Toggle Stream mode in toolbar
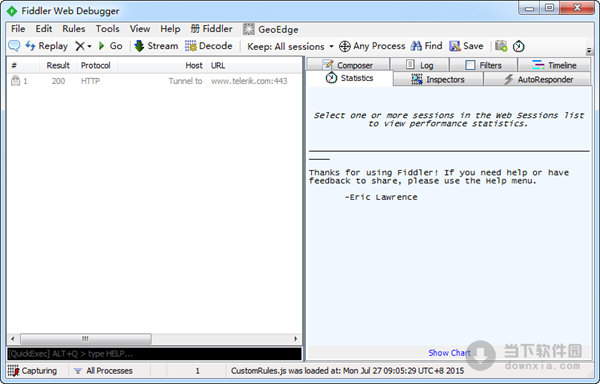 pyautogui.click(x=156, y=46)
